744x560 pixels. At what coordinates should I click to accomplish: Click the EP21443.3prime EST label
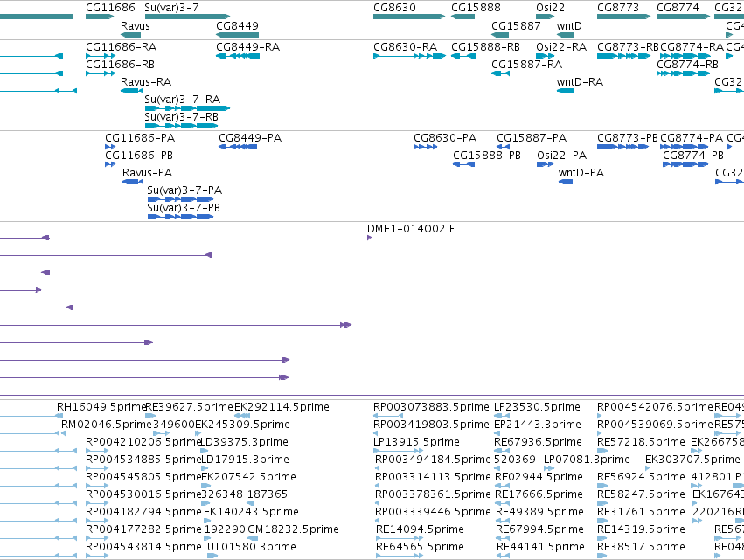(538, 425)
